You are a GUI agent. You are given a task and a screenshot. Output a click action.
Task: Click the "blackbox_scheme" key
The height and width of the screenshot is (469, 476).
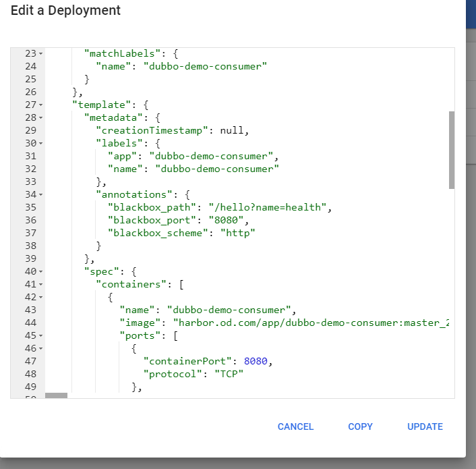[x=158, y=233]
